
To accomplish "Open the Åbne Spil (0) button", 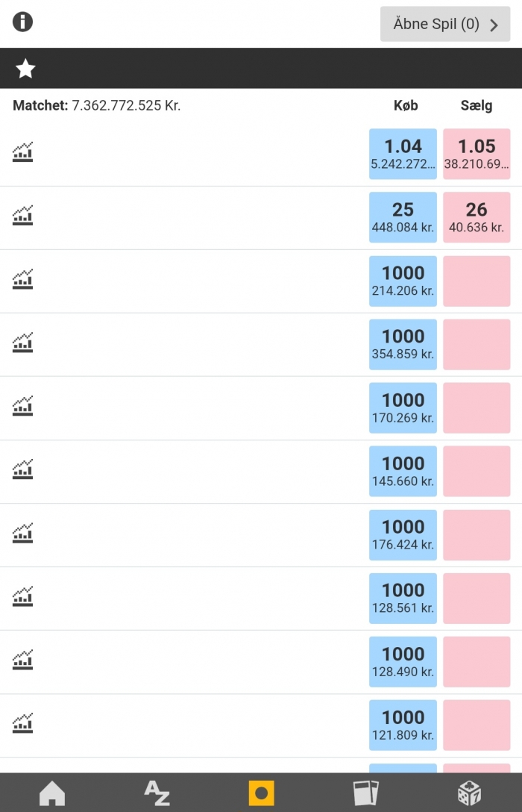I will [x=445, y=24].
